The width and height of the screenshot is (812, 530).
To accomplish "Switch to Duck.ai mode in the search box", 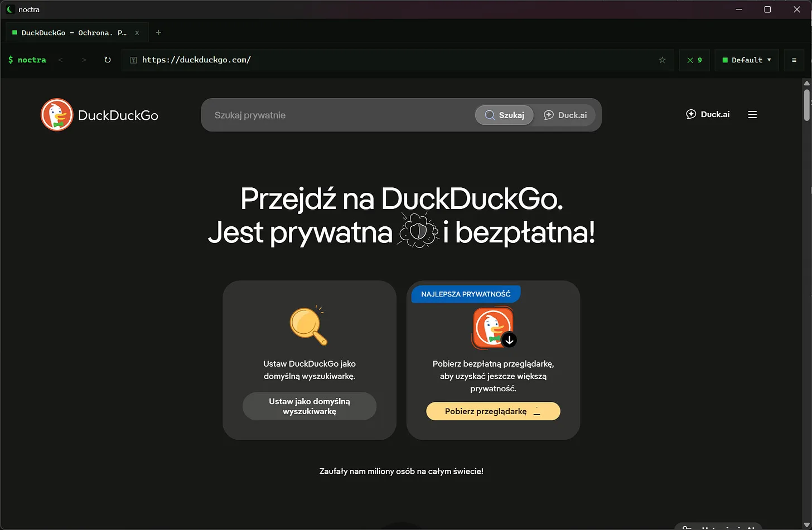I will [565, 115].
